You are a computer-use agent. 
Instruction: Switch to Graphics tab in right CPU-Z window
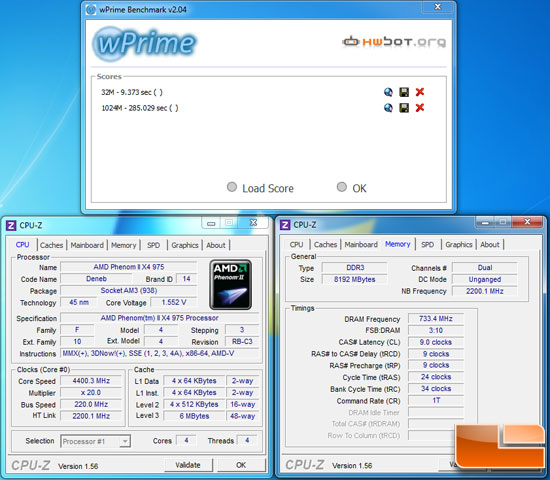coord(459,244)
